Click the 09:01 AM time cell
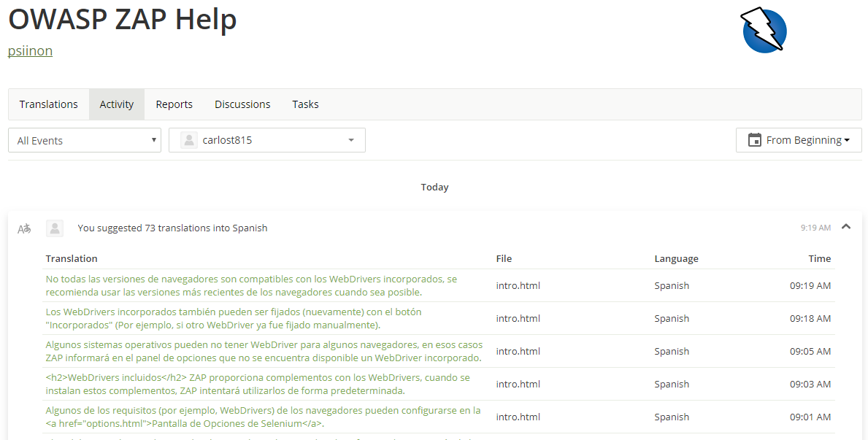Image resolution: width=868 pixels, height=440 pixels. (810, 417)
